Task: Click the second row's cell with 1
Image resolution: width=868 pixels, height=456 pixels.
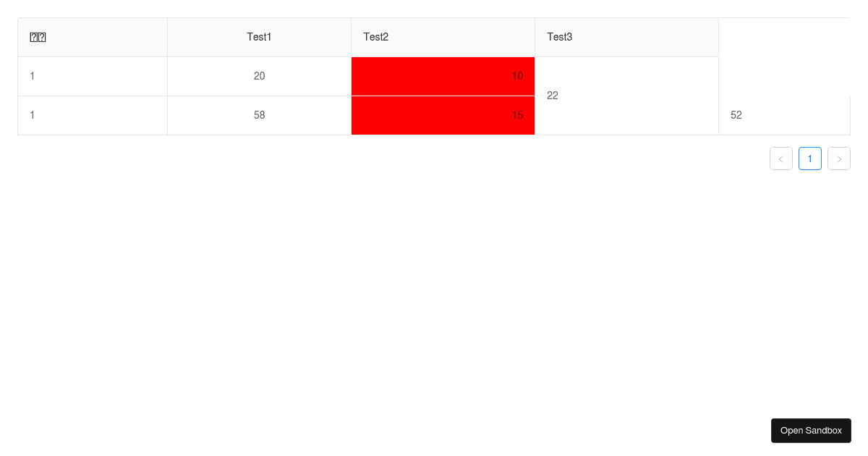Action: (x=93, y=115)
